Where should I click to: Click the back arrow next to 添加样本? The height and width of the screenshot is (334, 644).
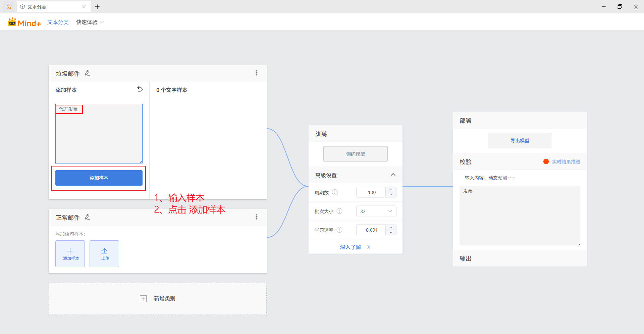point(140,89)
